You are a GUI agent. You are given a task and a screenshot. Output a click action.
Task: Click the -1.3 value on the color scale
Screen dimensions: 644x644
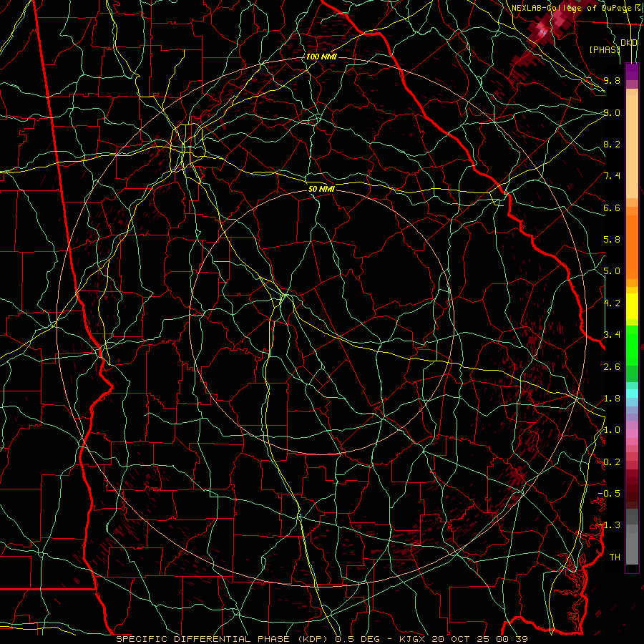pos(609,525)
